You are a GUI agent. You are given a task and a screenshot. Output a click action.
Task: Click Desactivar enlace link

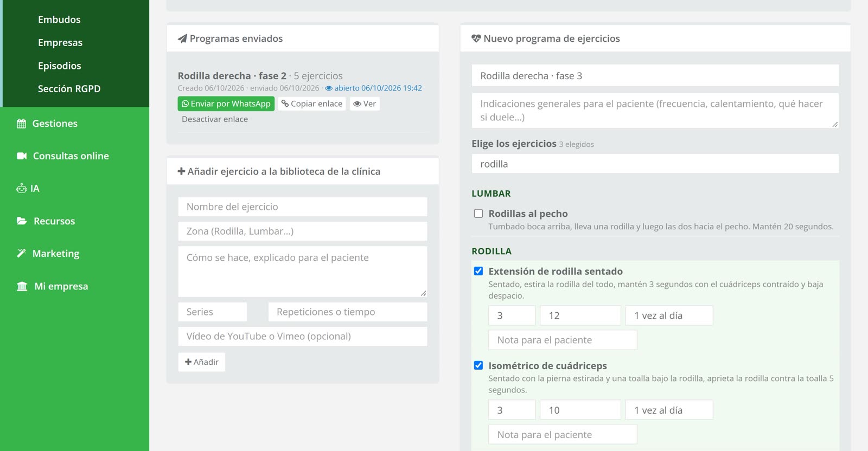pyautogui.click(x=215, y=119)
